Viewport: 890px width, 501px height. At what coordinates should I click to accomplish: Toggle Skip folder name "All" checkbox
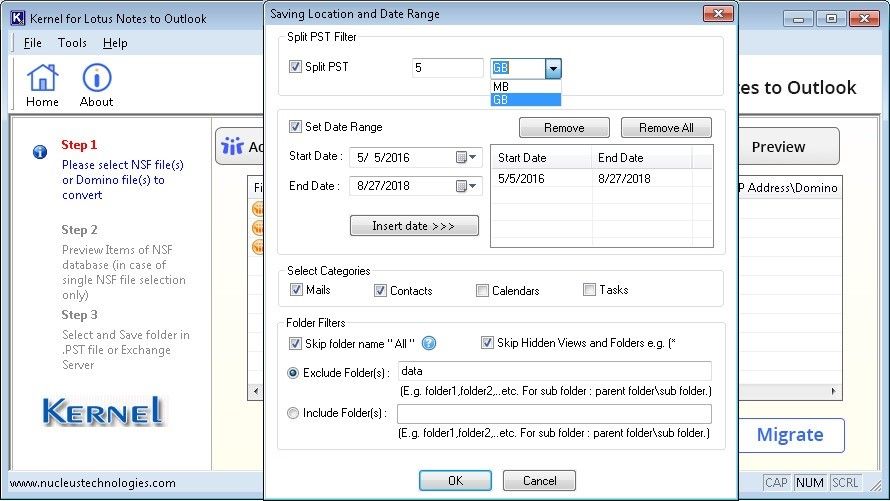(295, 343)
